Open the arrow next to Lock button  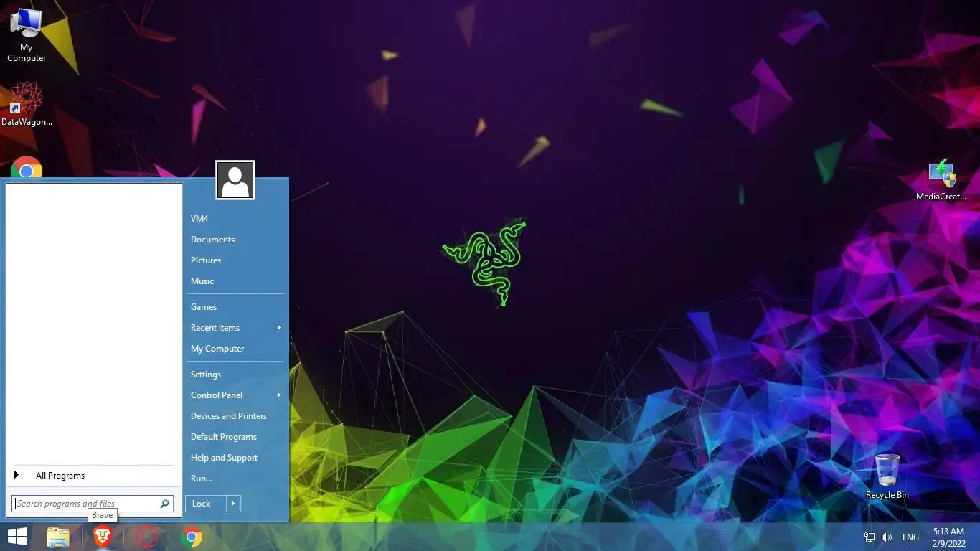pyautogui.click(x=233, y=504)
